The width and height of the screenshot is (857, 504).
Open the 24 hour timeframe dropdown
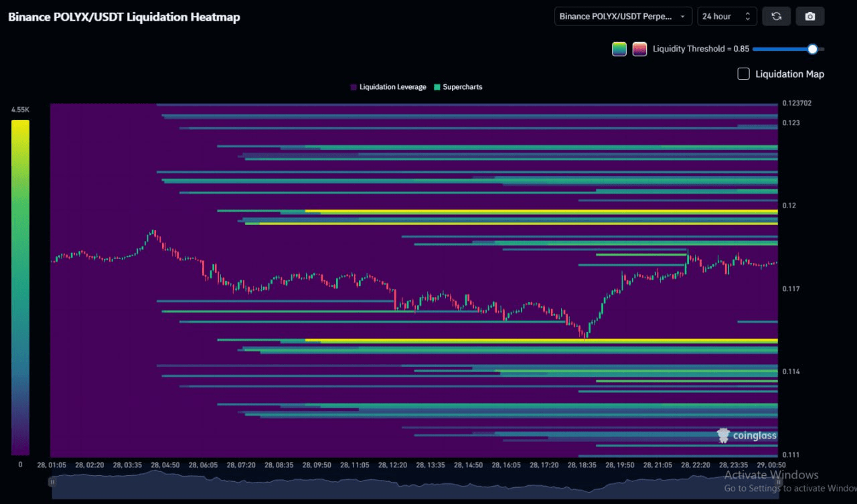(727, 16)
